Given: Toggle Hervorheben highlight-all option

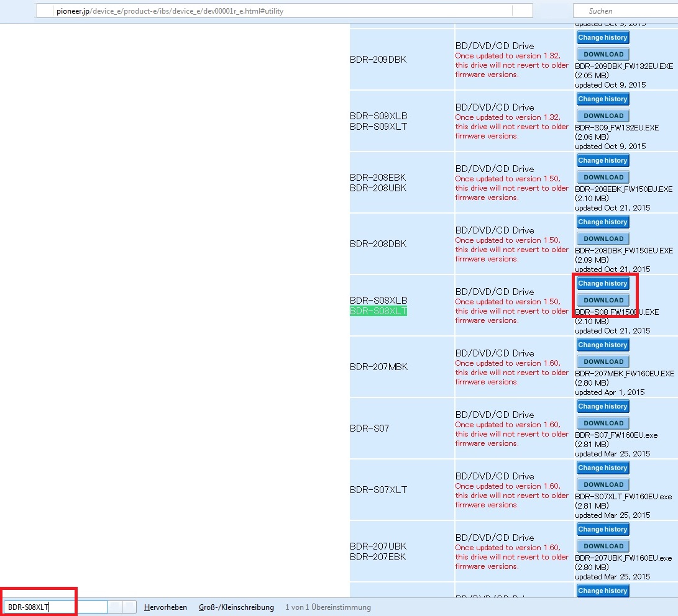Looking at the screenshot, I should click(165, 607).
